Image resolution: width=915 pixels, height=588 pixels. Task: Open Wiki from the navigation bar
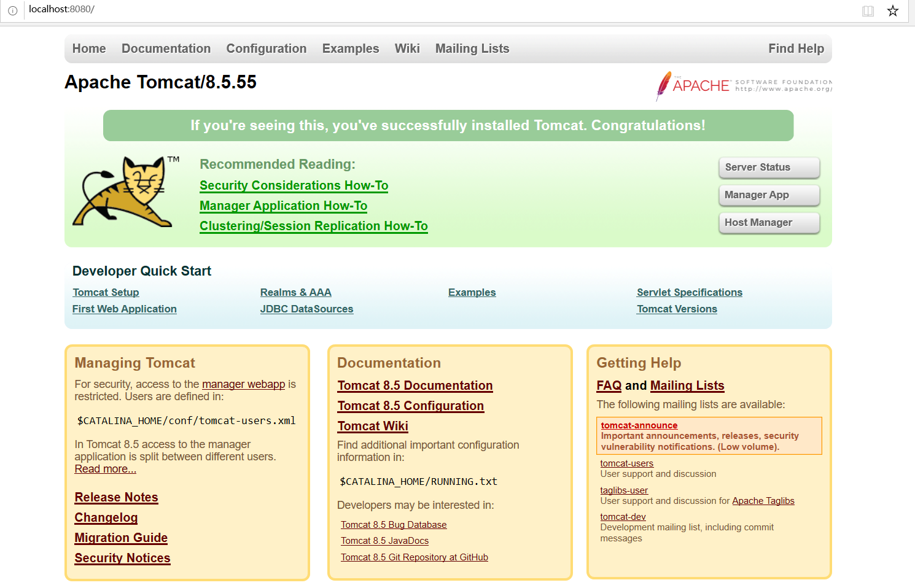407,48
